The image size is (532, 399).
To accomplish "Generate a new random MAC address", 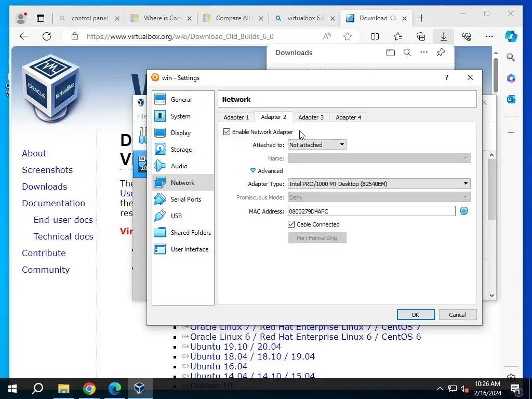I will pos(464,211).
